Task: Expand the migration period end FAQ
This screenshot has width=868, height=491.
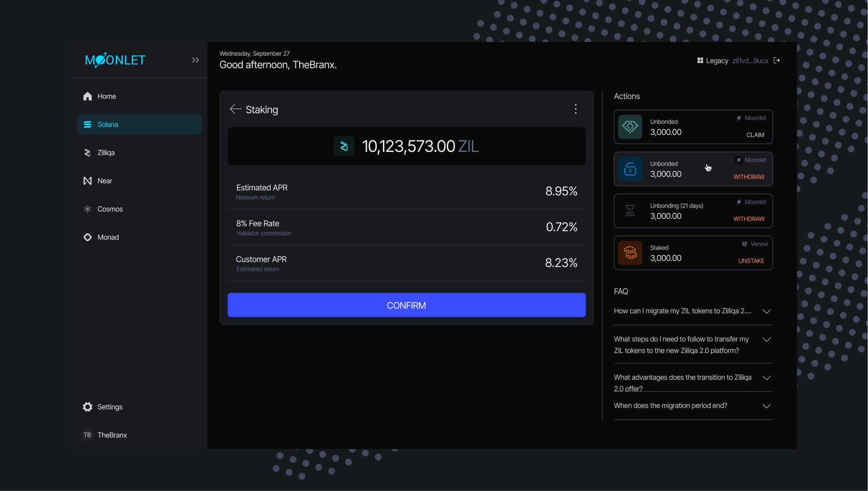Action: (x=766, y=406)
